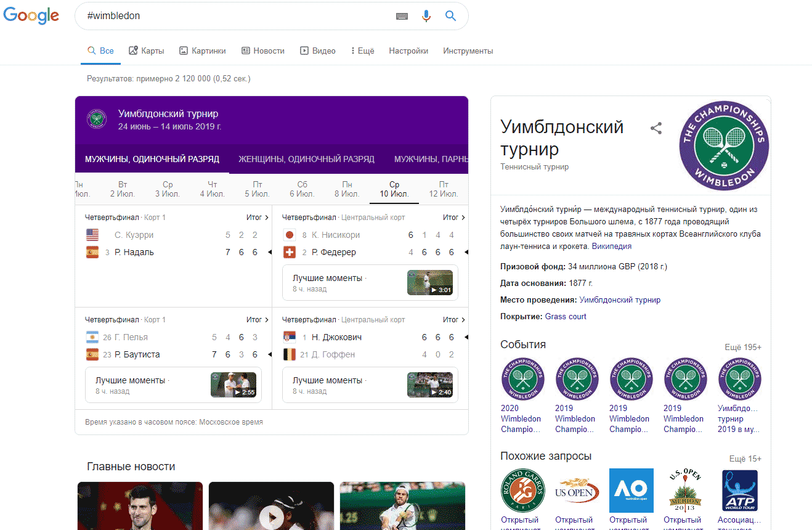
Task: Click player name Н. Джокович
Action: point(336,337)
